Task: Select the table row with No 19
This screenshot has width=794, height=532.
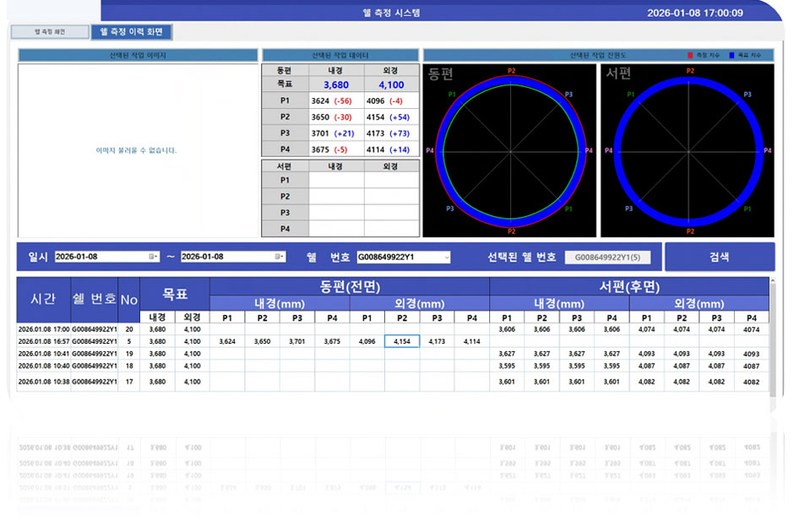Action: [x=393, y=353]
